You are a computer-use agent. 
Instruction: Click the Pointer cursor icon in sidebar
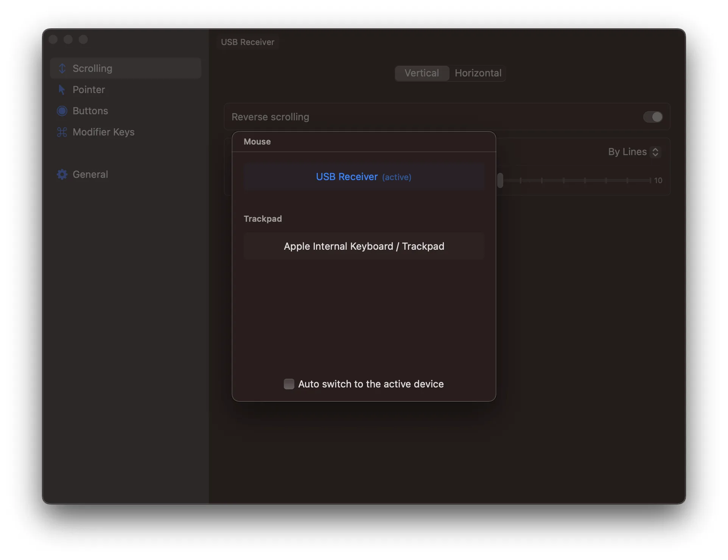[62, 90]
